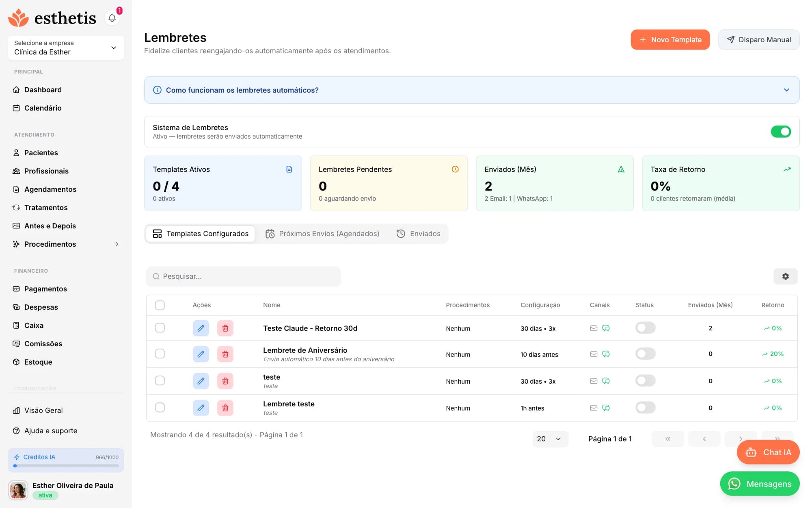Click the info icon in the help banner
Screen dimensions: 812x508
157,90
